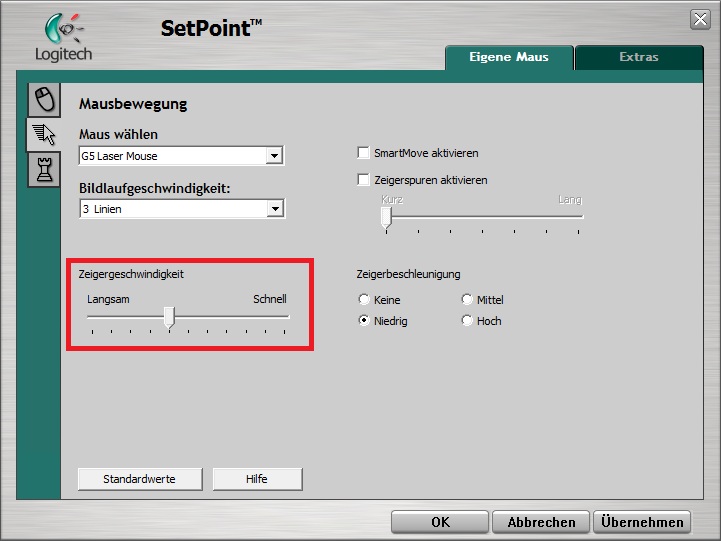Click the Lang label of the trail slider

point(570,199)
